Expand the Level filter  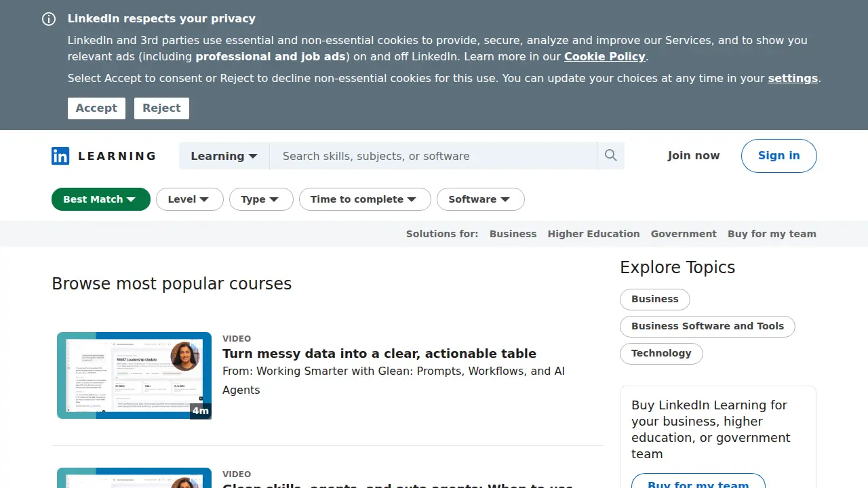190,199
